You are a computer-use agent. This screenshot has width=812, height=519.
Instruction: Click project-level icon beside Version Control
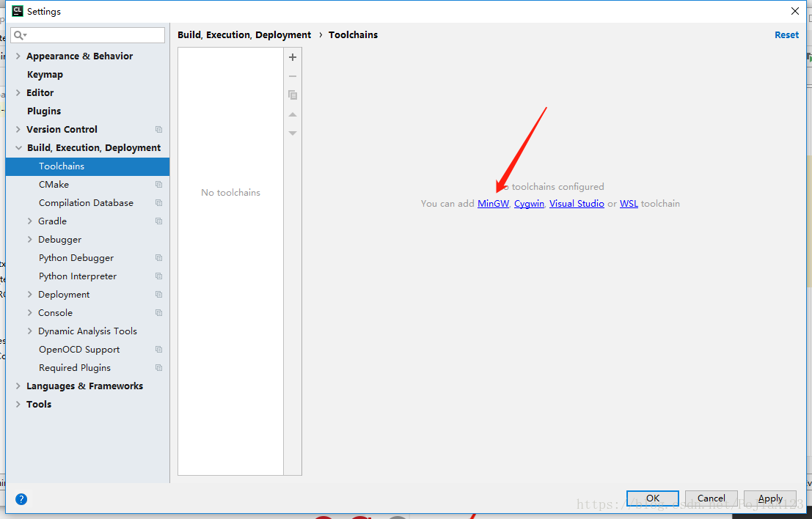point(159,129)
